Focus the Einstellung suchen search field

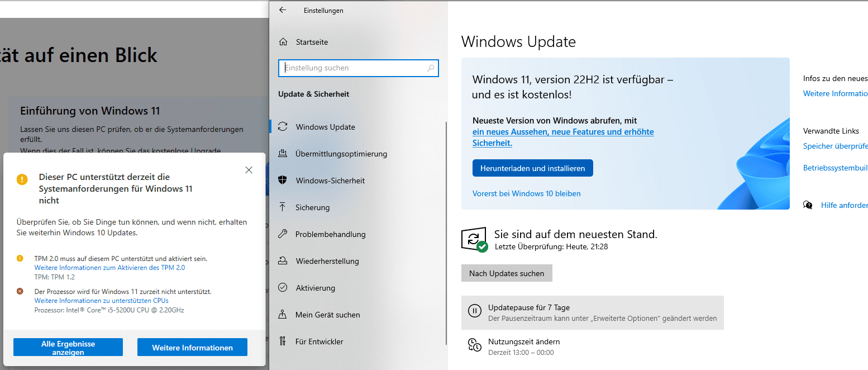[359, 68]
